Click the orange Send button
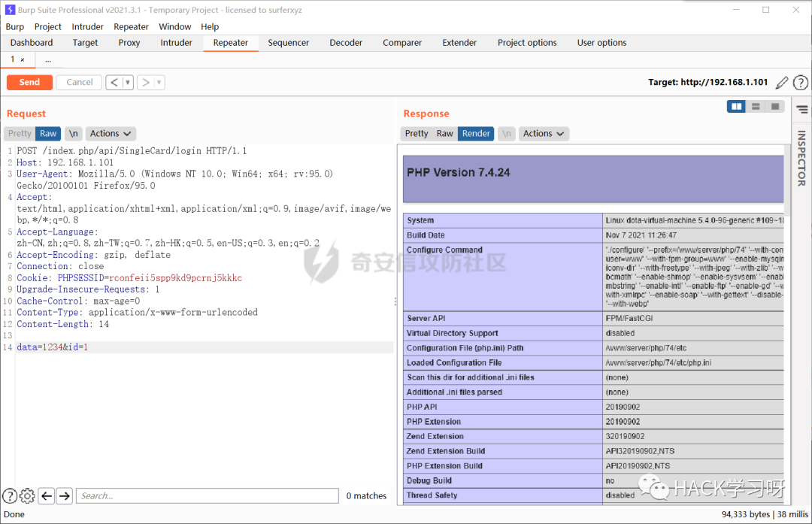812x524 pixels. [x=29, y=83]
